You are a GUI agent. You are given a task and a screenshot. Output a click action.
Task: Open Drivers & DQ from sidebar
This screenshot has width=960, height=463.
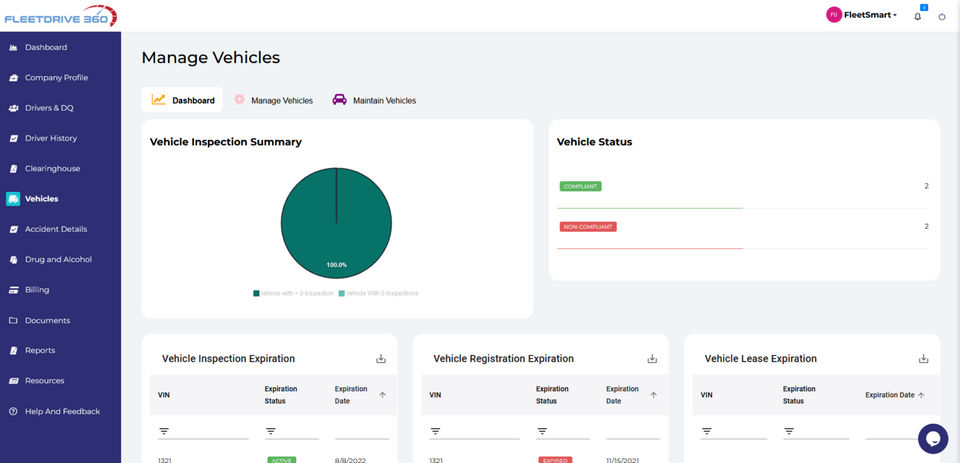coord(49,108)
